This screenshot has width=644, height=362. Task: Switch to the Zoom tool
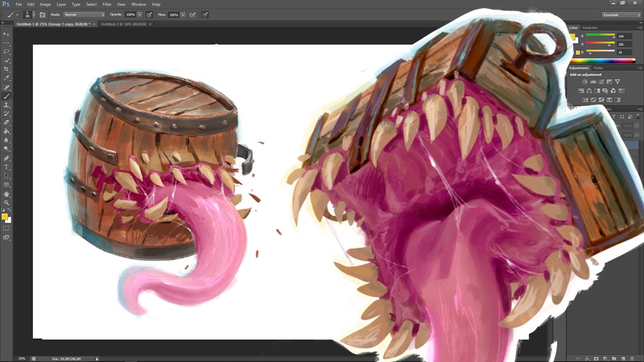(7, 202)
